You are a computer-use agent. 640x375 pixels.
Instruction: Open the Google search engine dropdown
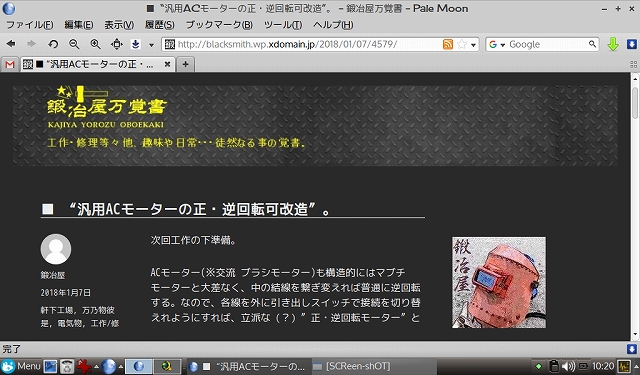(497, 44)
